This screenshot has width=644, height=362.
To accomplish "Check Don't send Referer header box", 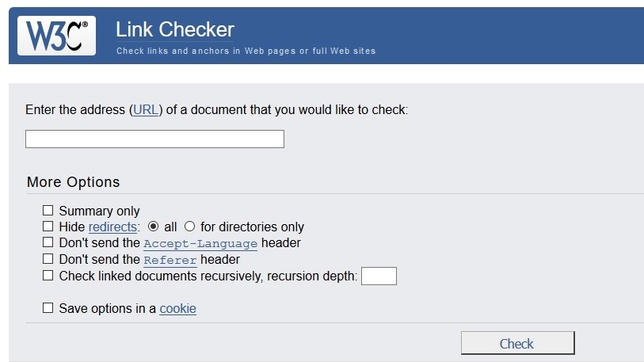I will point(48,259).
